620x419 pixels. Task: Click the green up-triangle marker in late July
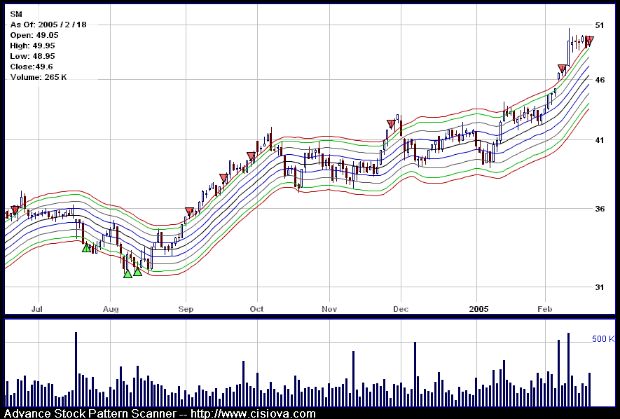(x=86, y=247)
